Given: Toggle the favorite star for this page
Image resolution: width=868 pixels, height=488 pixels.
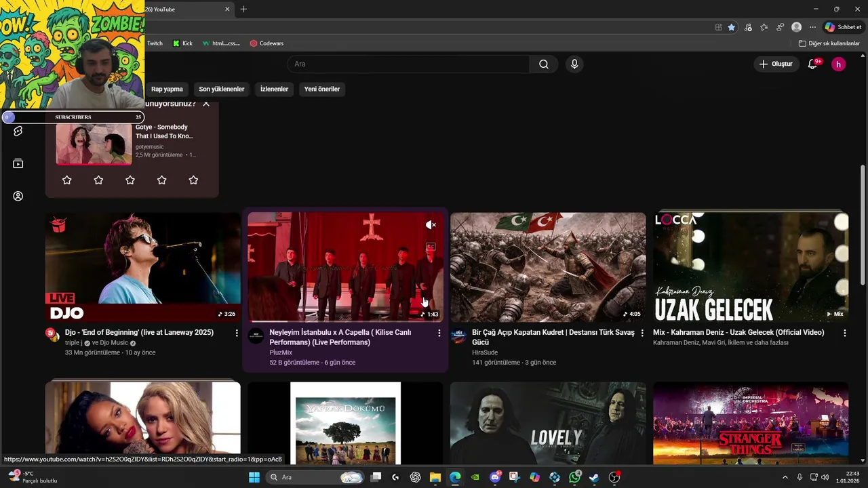Looking at the screenshot, I should click(x=731, y=27).
